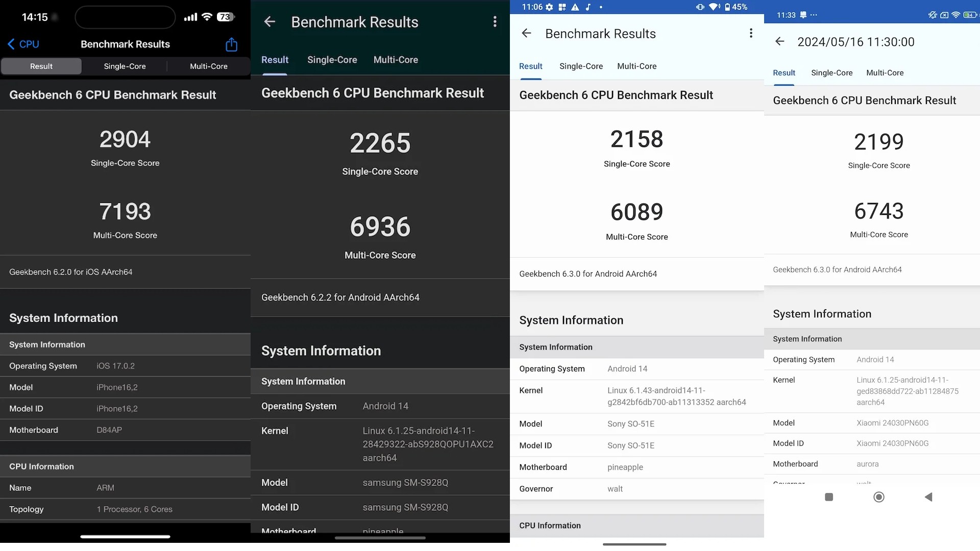Screen dimensions: 980x551
Task: Tap the share icon on iPhone screen
Action: (x=231, y=44)
